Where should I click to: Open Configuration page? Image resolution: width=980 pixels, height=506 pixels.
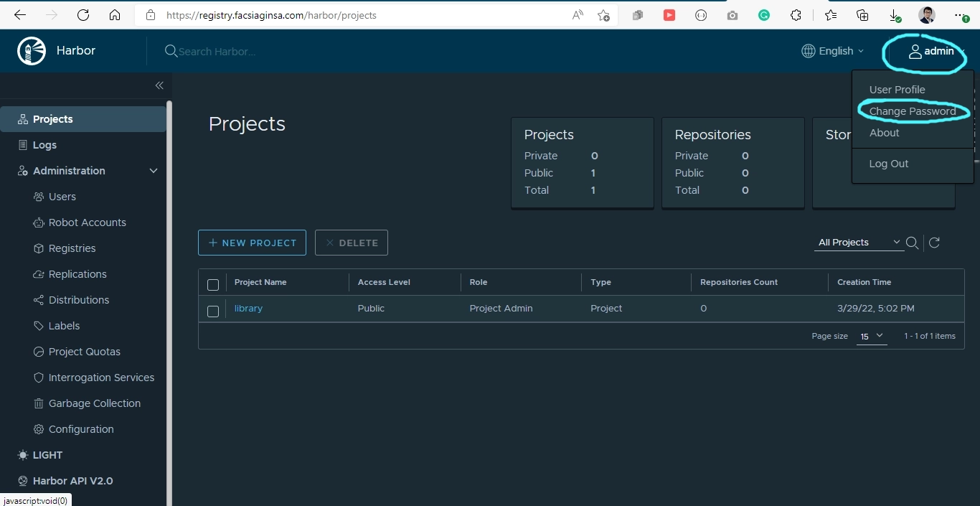click(x=81, y=429)
